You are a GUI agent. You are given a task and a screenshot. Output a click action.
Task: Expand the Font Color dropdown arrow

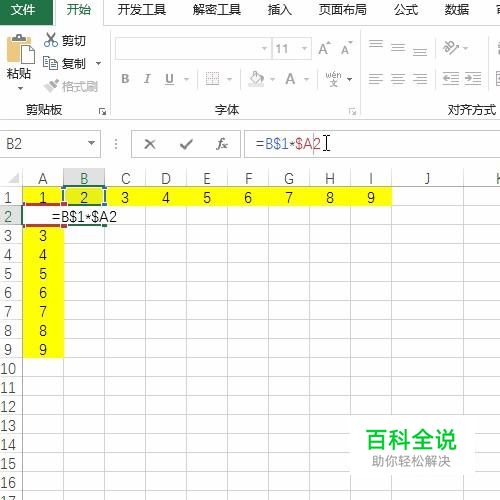click(306, 79)
